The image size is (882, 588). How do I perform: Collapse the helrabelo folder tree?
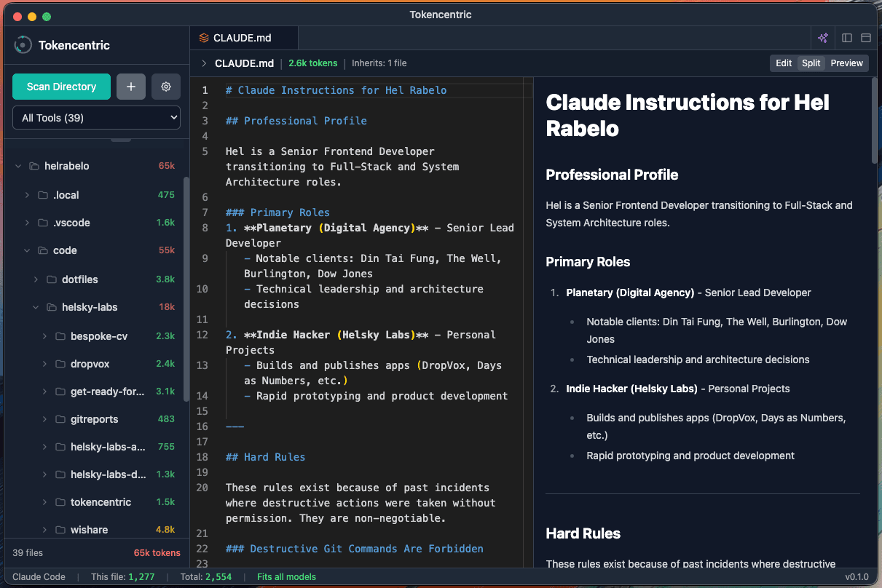[18, 166]
